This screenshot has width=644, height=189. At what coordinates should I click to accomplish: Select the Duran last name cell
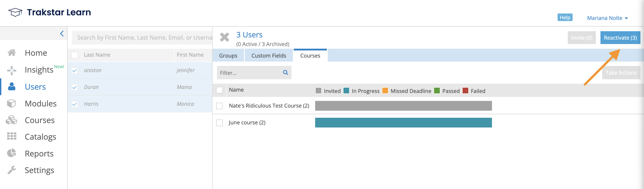click(x=91, y=87)
